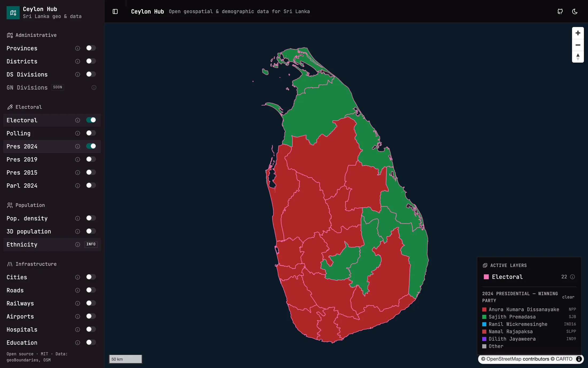Viewport: 588px width, 368px height.
Task: Click Ranil Wickremesinghe blue swatch
Action: pos(484,324)
